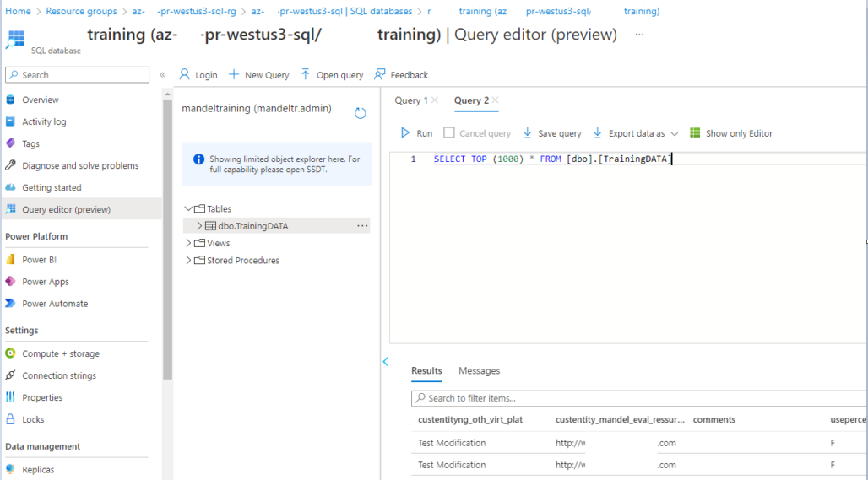Expand the Views folder

pyautogui.click(x=188, y=243)
